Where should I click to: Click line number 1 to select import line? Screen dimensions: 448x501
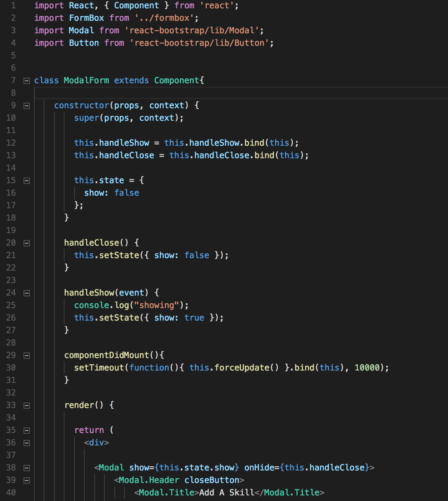tap(13, 5)
